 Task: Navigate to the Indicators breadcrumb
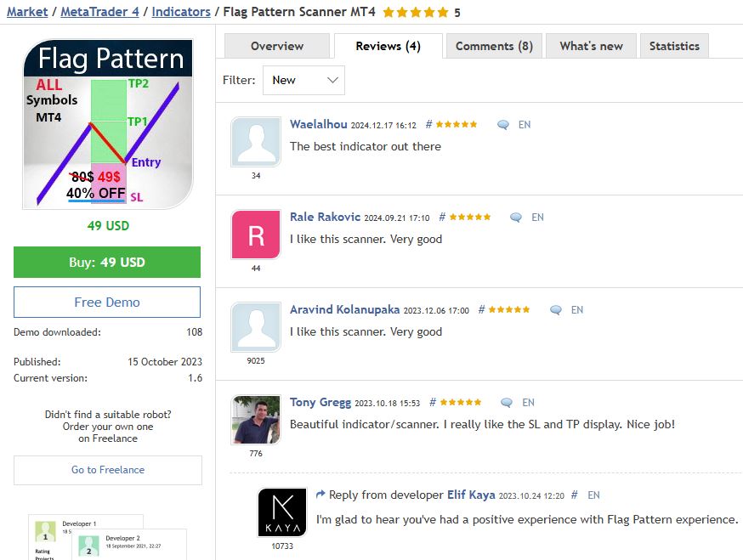coord(181,12)
